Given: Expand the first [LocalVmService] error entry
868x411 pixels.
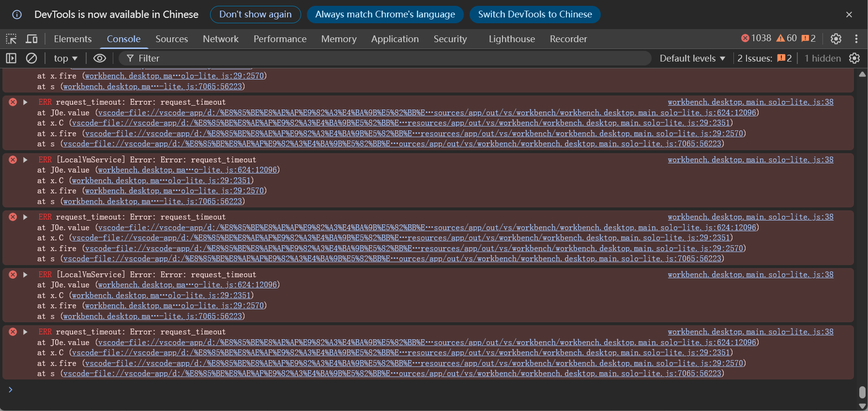Looking at the screenshot, I should pyautogui.click(x=25, y=160).
